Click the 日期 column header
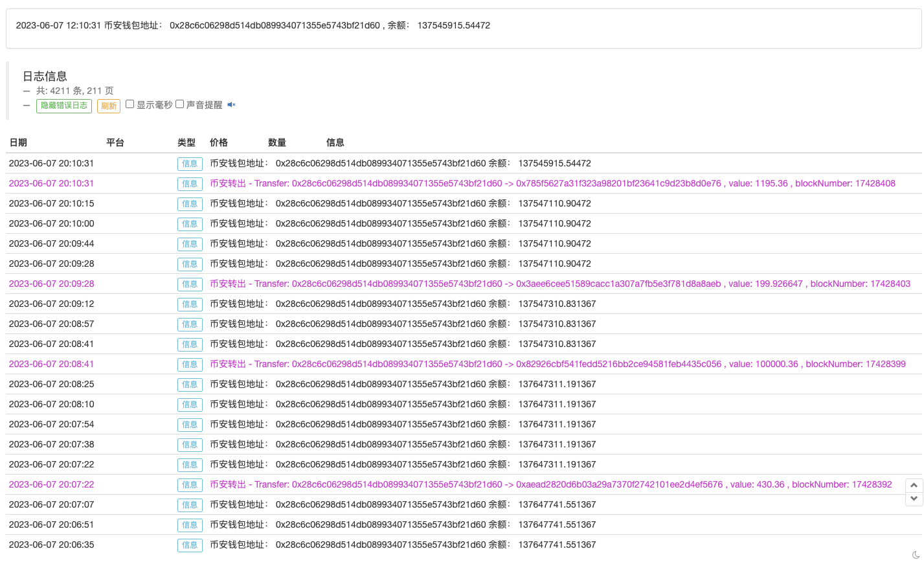 tap(19, 142)
